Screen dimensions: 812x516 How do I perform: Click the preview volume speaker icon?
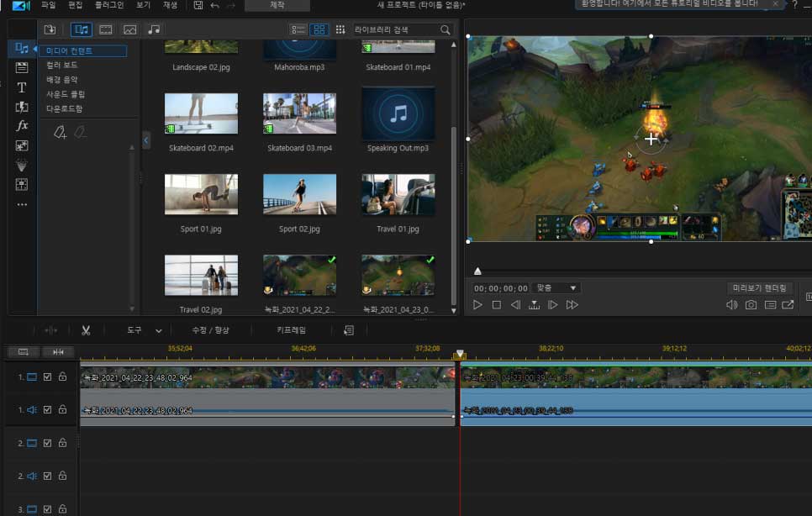point(731,305)
